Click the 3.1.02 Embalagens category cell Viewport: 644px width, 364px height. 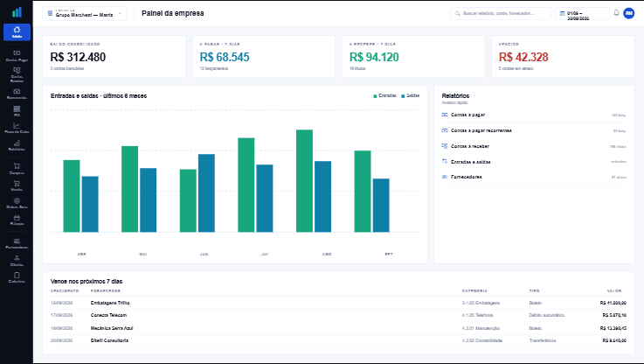[481, 303]
